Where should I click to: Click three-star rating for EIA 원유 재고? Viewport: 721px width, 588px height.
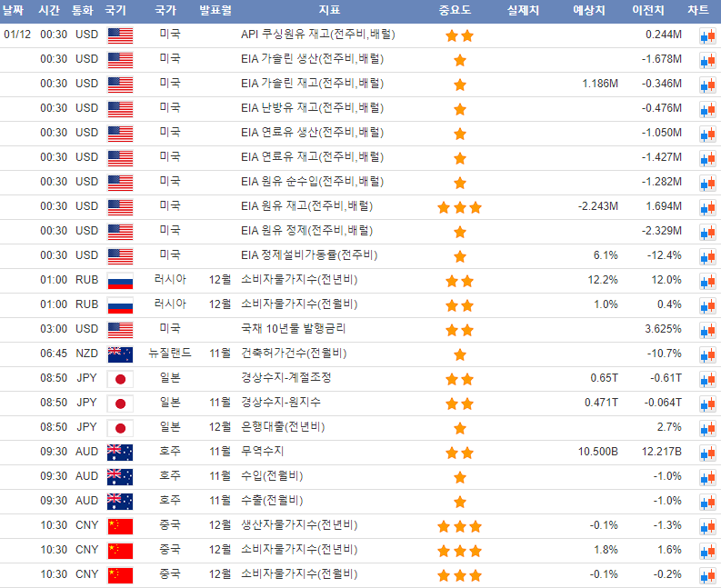tap(459, 207)
